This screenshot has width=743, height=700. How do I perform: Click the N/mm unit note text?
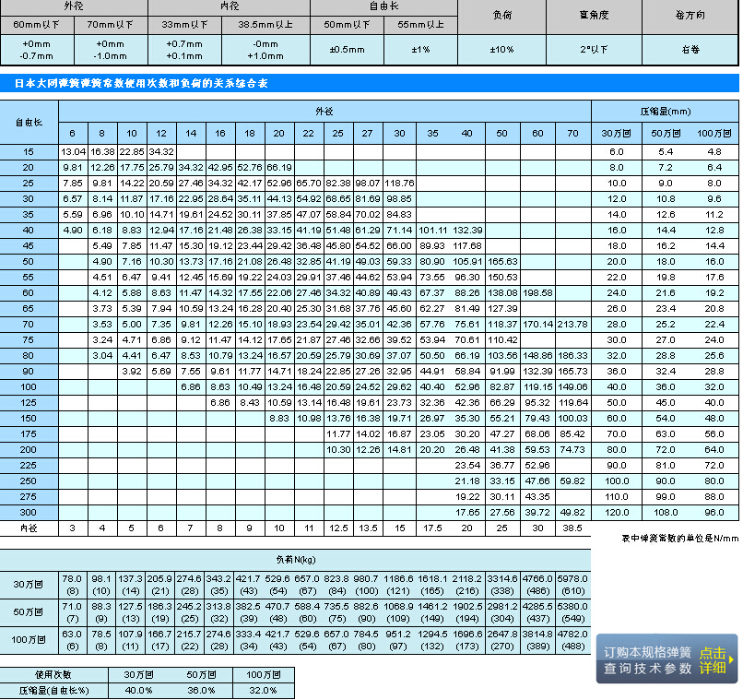680,538
